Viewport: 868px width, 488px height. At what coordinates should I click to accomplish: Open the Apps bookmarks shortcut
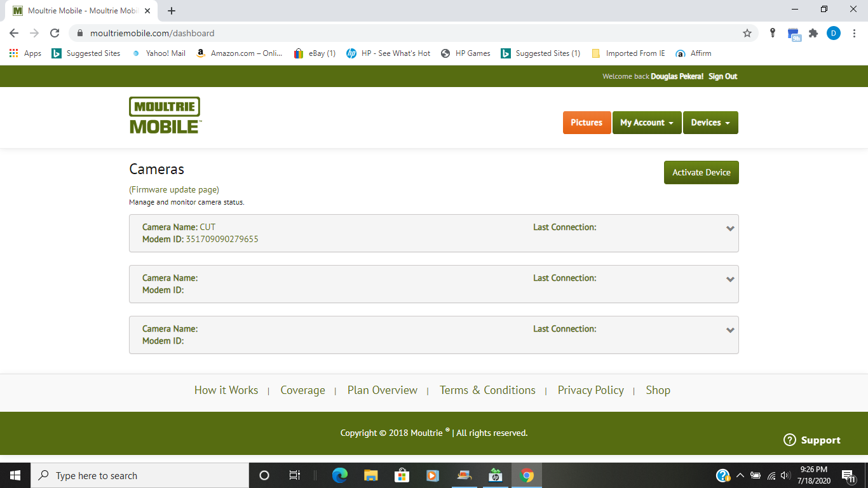(25, 53)
